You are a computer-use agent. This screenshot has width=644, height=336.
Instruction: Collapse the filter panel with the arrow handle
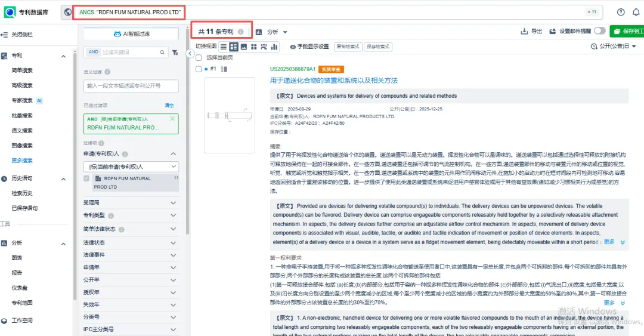point(190,54)
